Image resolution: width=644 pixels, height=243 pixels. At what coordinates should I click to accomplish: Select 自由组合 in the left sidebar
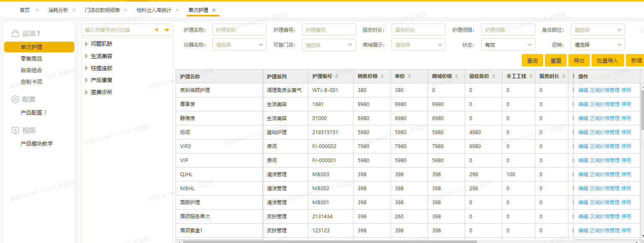pos(31,70)
